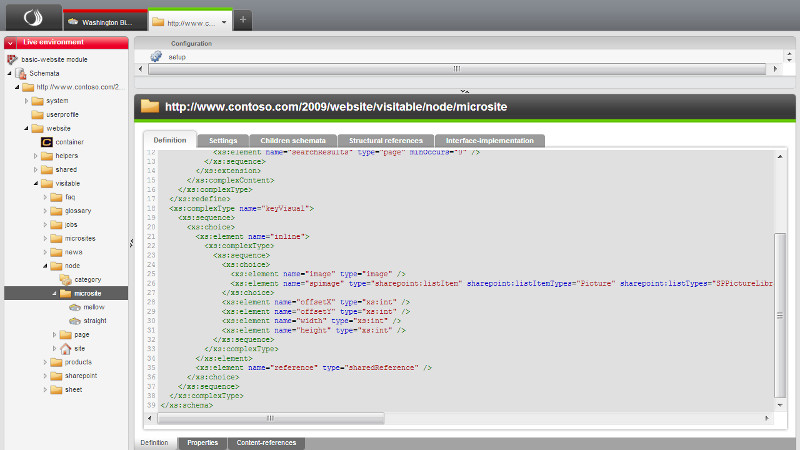Click the setup gear icon

coord(156,57)
